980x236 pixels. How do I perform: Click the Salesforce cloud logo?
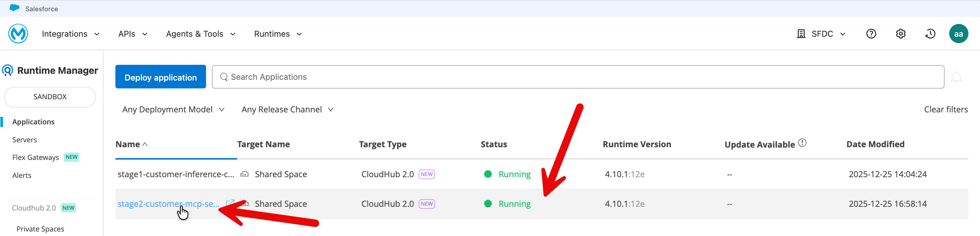(15, 8)
